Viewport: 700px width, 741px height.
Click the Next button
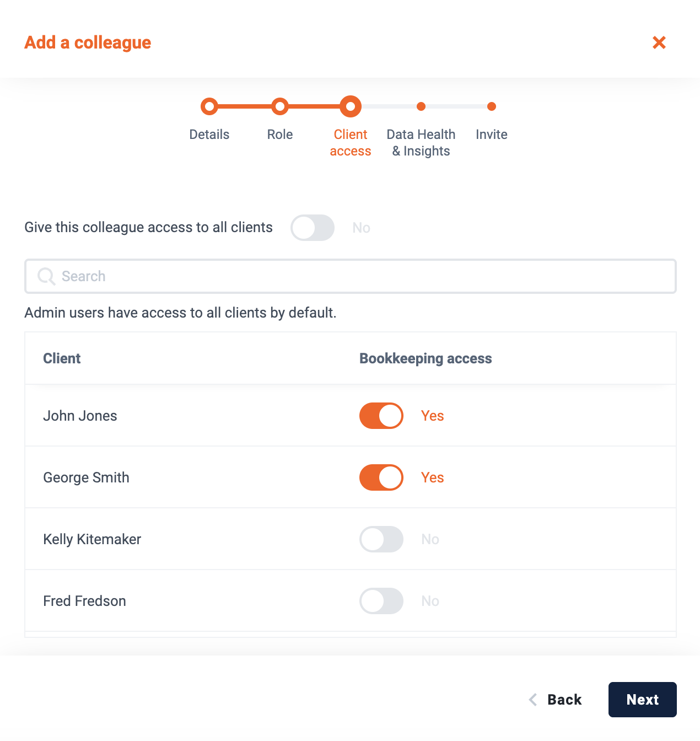[643, 700]
